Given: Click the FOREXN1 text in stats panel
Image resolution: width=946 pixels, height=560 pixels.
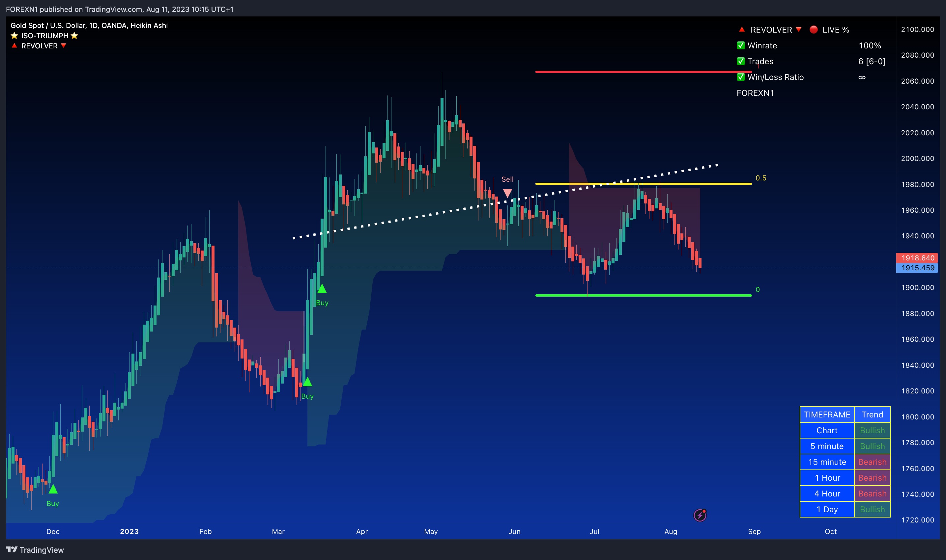Looking at the screenshot, I should [755, 93].
